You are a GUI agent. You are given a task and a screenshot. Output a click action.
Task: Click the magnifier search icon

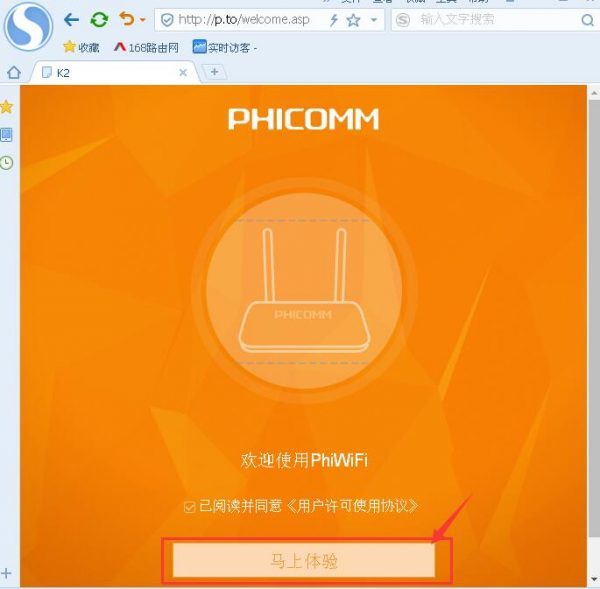[x=587, y=20]
